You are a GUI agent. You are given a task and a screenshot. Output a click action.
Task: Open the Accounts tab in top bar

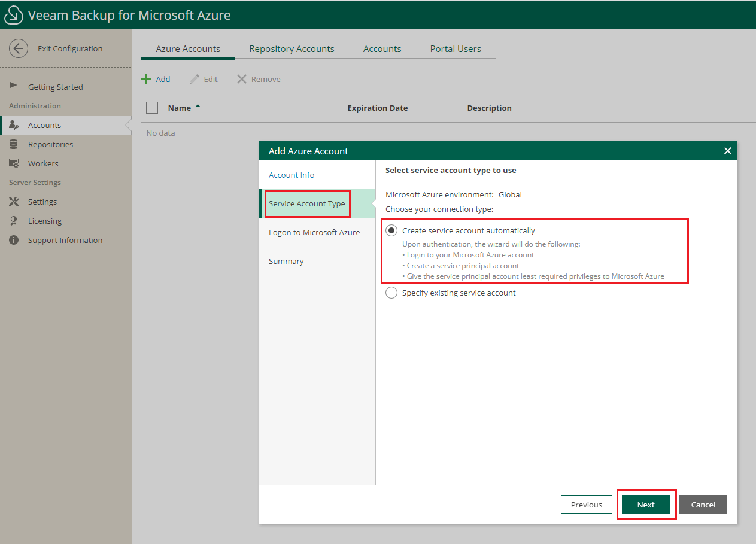pyautogui.click(x=382, y=49)
